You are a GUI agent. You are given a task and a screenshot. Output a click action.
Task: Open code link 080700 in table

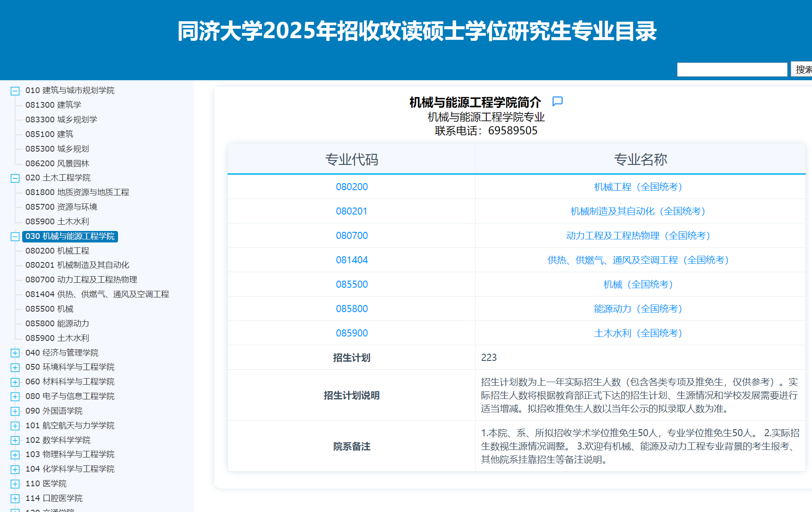[352, 236]
